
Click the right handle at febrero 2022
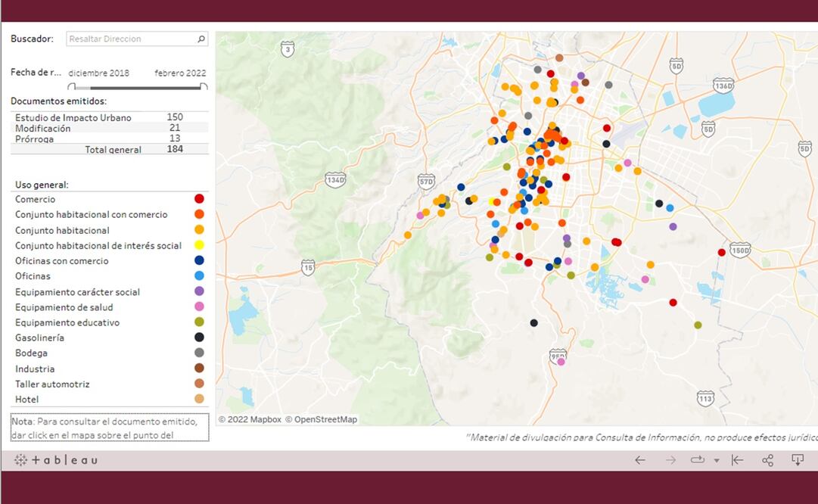(204, 87)
